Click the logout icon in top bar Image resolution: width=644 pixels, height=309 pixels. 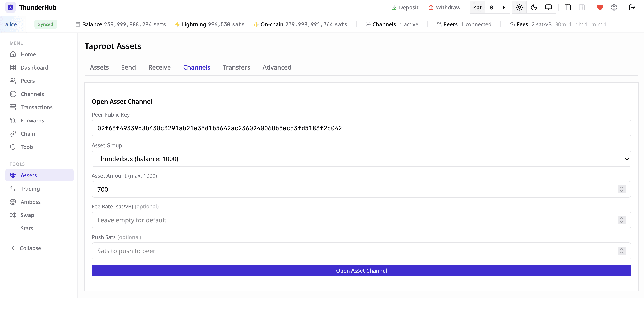pyautogui.click(x=632, y=8)
